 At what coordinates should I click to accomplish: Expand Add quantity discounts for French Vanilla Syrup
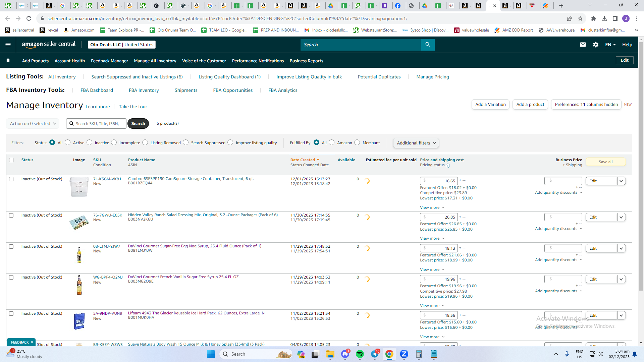[x=558, y=291]
